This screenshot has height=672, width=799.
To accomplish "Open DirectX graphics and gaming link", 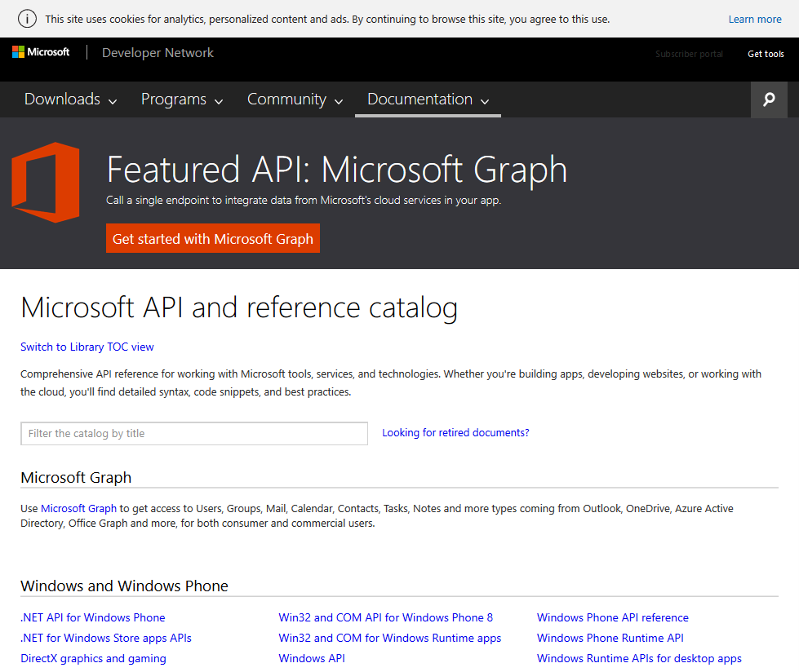I will (93, 658).
